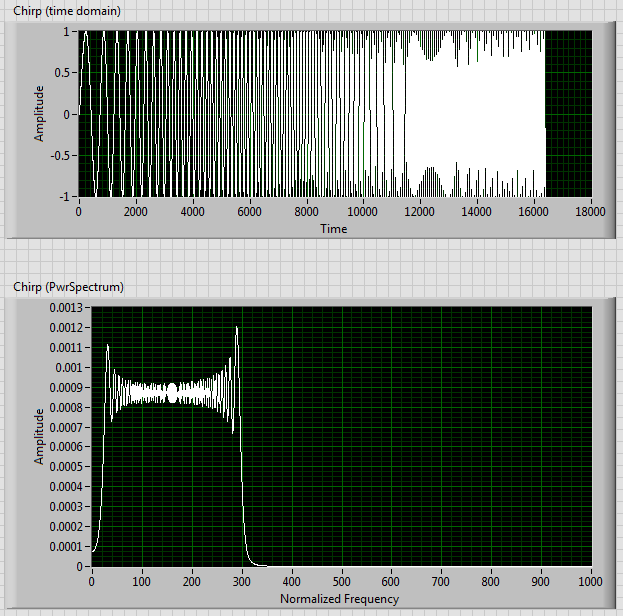
Task: Click the 10000 tick on the Time axis
Action: [362, 211]
